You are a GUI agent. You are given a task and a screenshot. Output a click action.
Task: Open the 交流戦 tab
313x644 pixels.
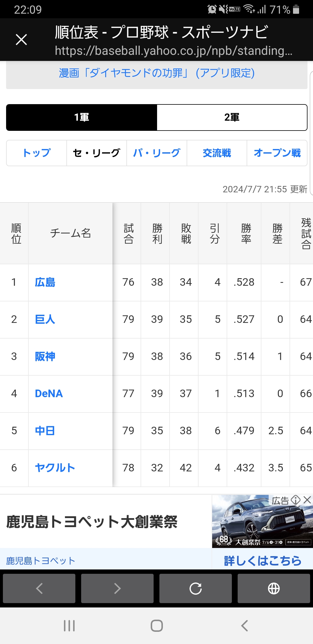click(x=217, y=153)
